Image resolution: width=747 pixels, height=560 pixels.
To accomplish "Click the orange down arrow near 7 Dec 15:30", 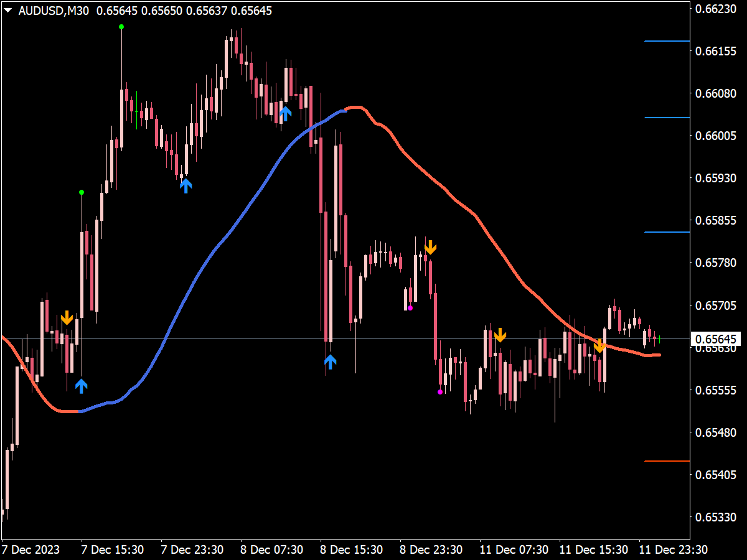I will pyautogui.click(x=67, y=318).
